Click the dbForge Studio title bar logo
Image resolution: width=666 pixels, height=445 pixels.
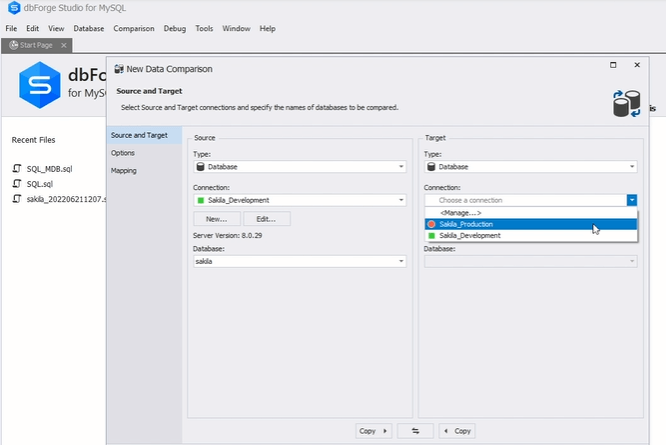tap(14, 8)
